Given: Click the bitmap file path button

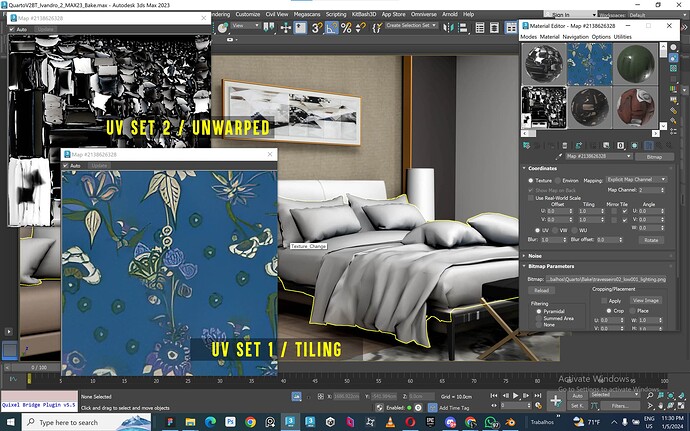Looking at the screenshot, I should [x=606, y=279].
